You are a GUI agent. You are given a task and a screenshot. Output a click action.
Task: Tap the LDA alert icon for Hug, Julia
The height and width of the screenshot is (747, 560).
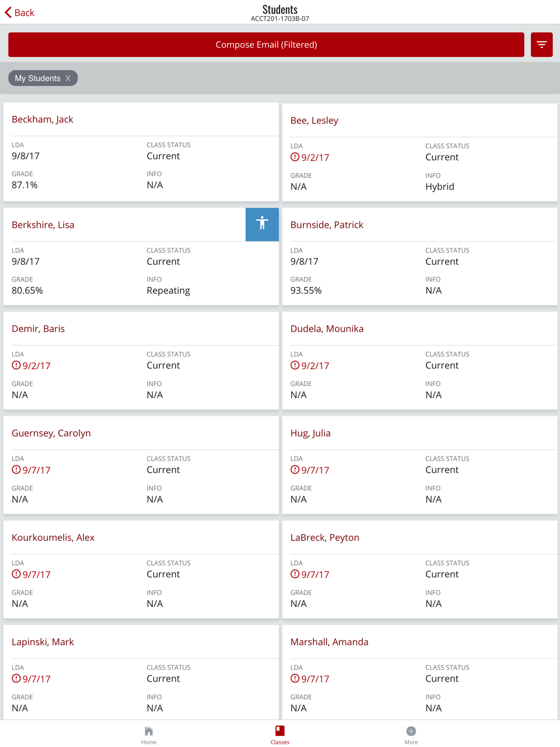[x=295, y=470]
